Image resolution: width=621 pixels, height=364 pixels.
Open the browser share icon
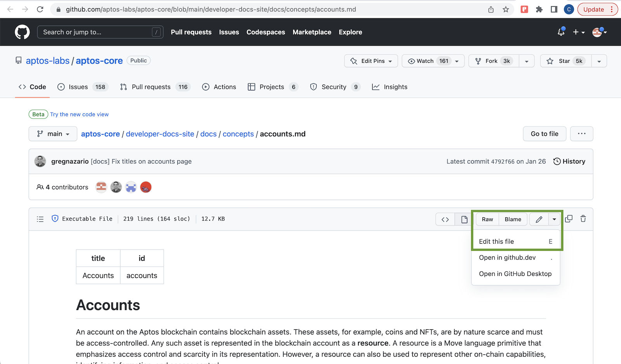(491, 9)
